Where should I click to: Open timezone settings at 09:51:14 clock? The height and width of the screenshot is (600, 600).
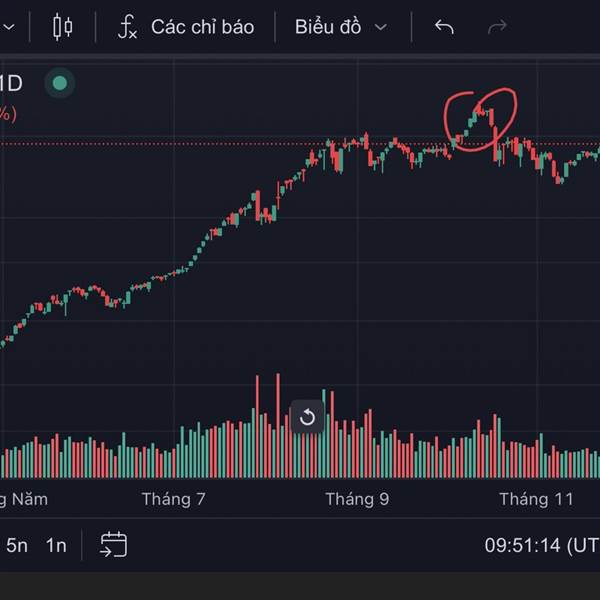pyautogui.click(x=540, y=545)
